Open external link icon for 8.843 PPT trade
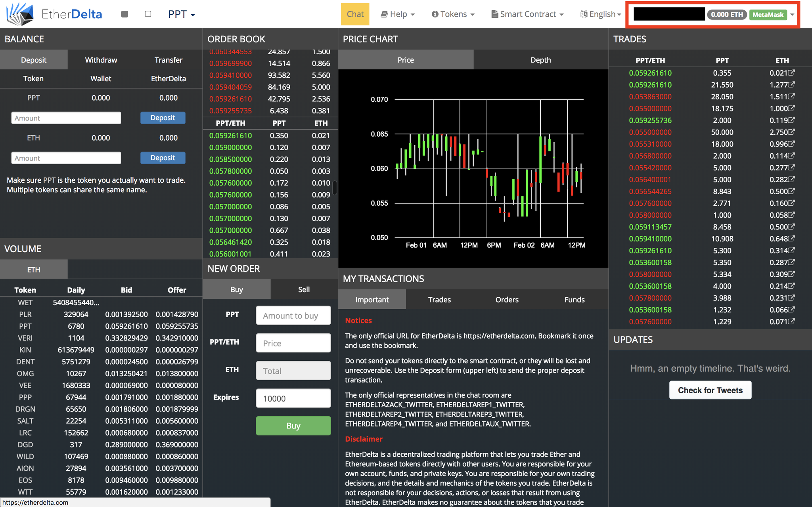This screenshot has width=812, height=507. tap(791, 191)
